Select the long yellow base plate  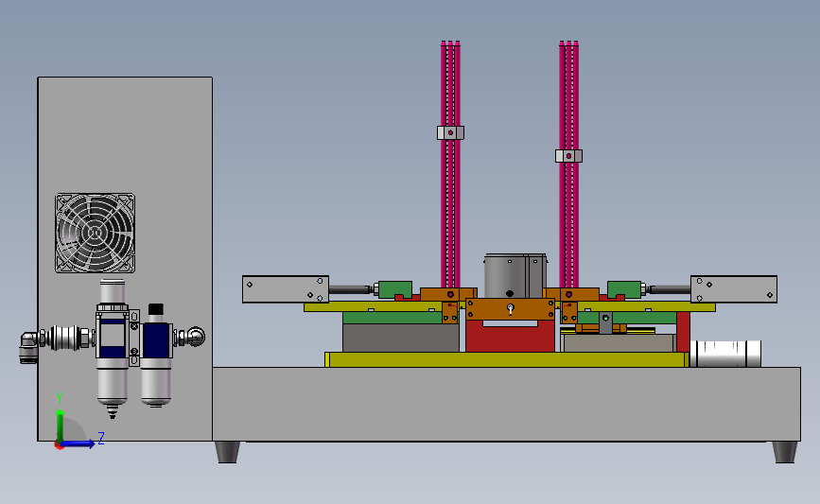coord(506,359)
